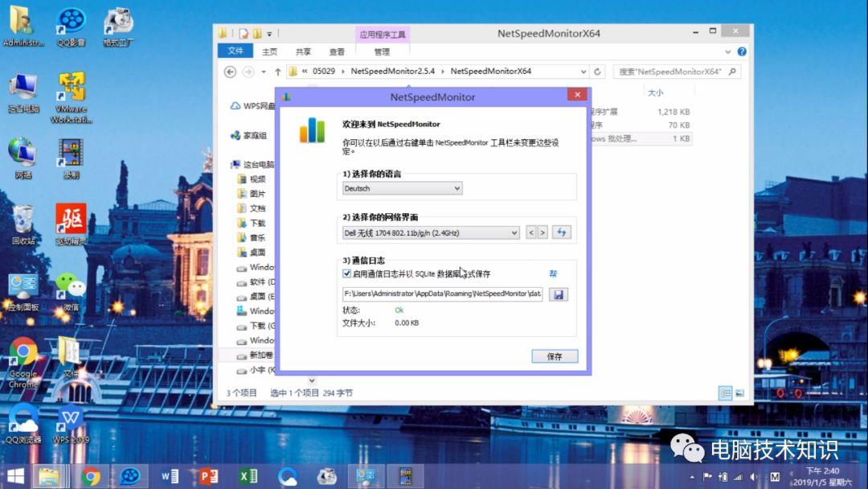Click NetSpeedMonitor2.5.4 breadcrumb segment

pyautogui.click(x=392, y=71)
